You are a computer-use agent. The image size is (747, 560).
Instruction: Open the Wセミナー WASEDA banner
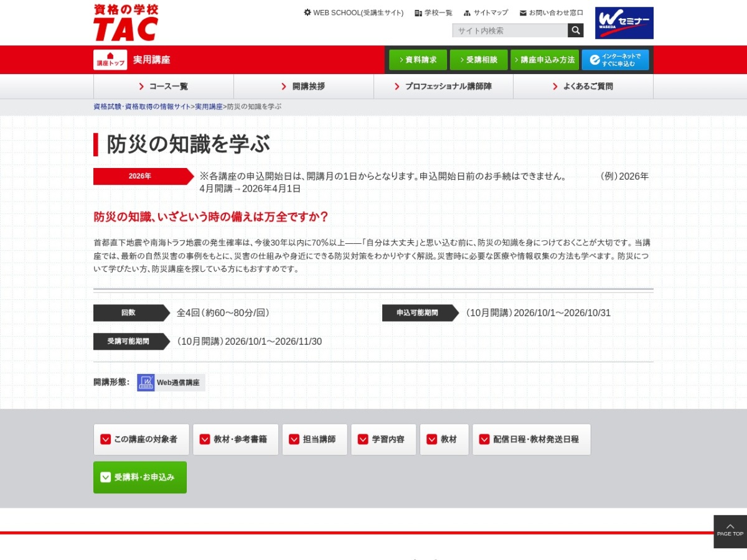pyautogui.click(x=624, y=23)
